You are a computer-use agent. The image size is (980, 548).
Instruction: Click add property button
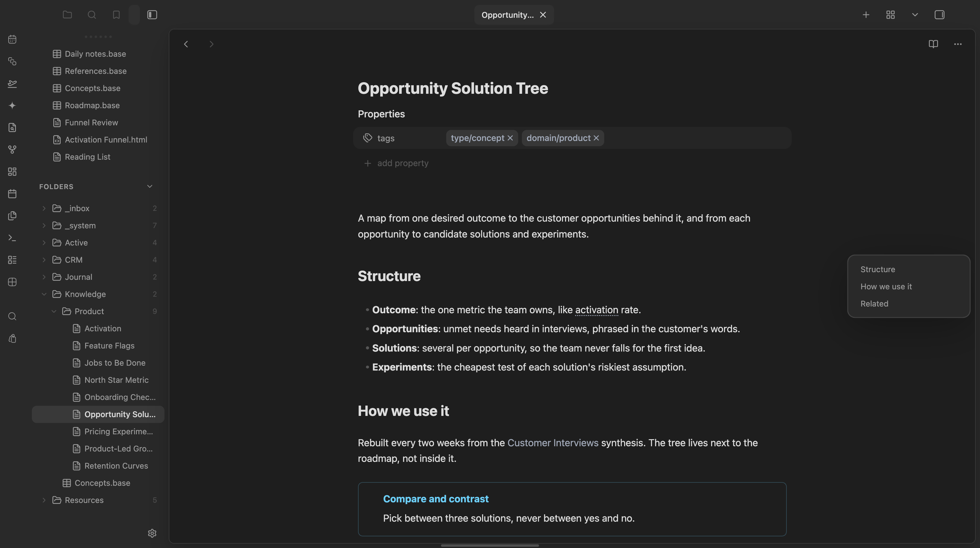(x=396, y=163)
